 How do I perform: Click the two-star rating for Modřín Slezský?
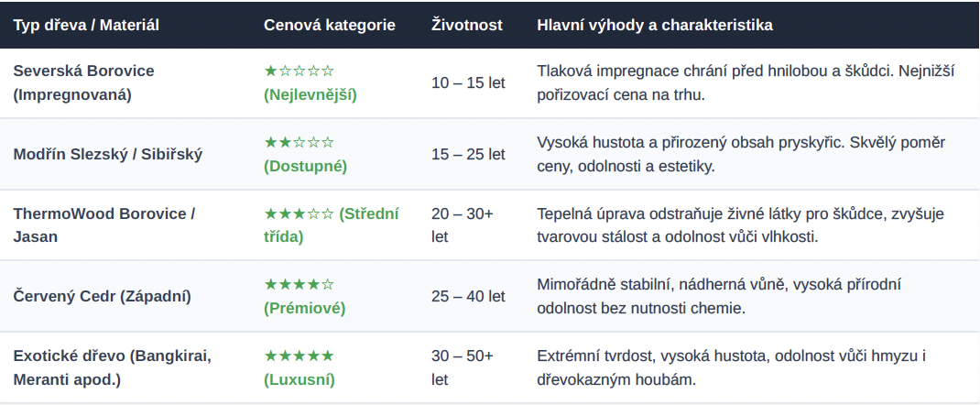(299, 142)
